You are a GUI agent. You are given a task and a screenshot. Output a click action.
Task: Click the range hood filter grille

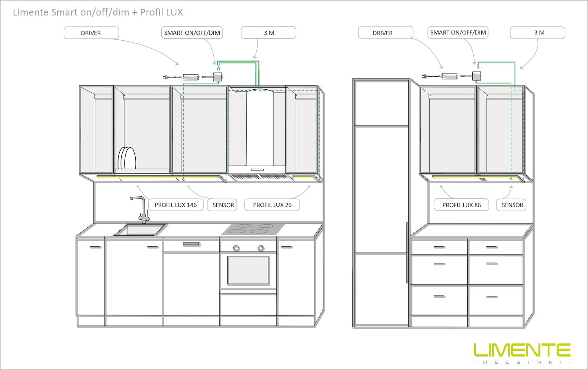260,177
